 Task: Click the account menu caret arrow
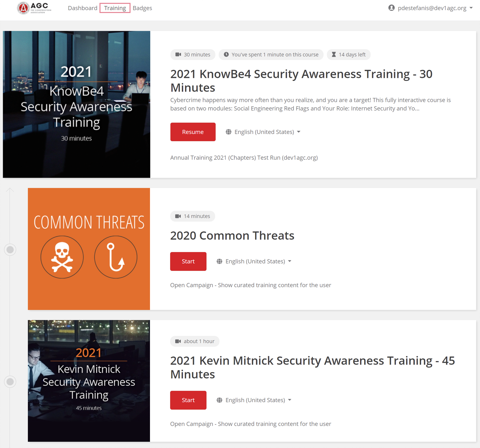point(471,8)
